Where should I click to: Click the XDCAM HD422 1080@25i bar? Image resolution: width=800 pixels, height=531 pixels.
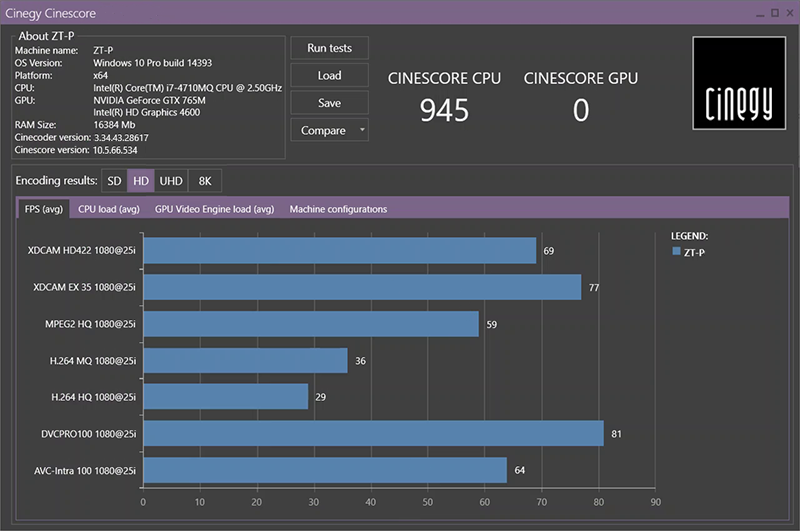340,250
